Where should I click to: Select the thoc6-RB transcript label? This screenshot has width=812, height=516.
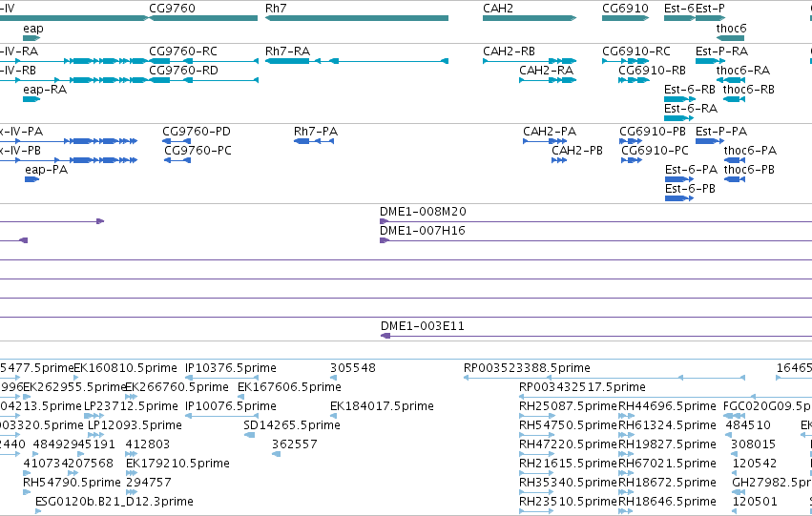click(x=749, y=90)
